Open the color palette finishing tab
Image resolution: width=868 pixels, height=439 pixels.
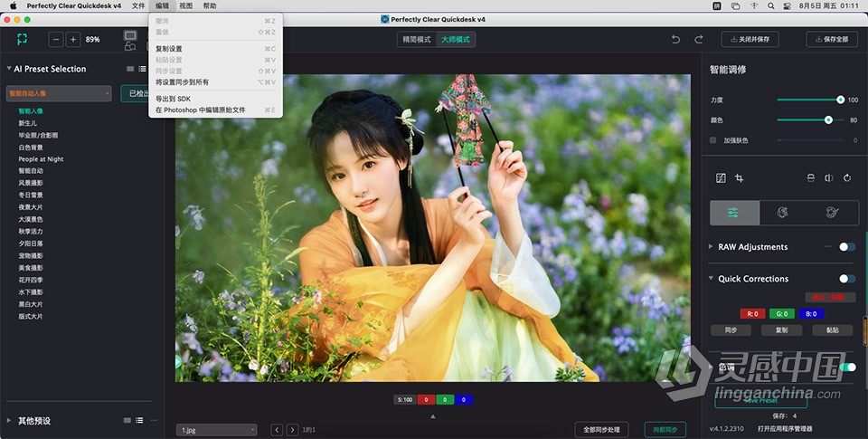(x=833, y=213)
